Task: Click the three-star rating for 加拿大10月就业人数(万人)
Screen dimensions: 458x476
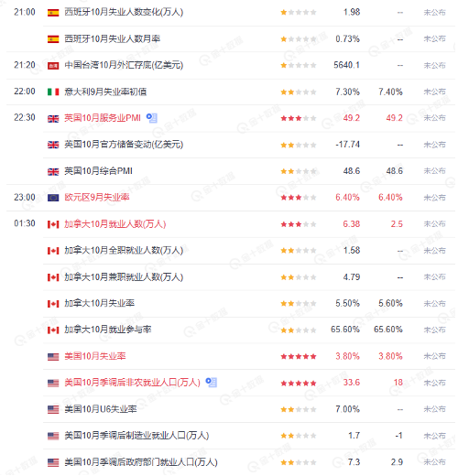Action: point(299,224)
